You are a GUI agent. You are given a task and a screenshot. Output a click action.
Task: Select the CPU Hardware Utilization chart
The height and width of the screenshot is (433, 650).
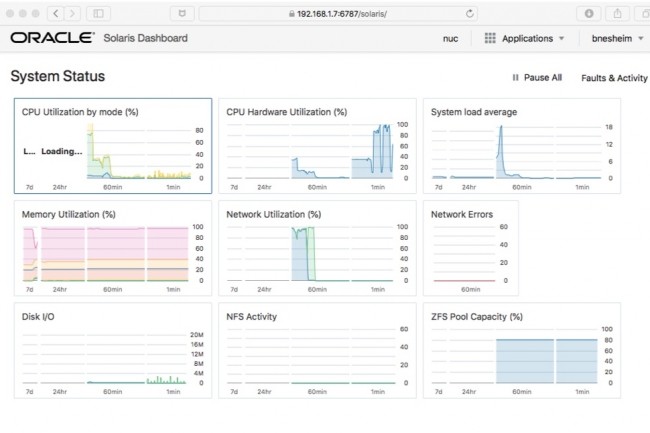317,146
